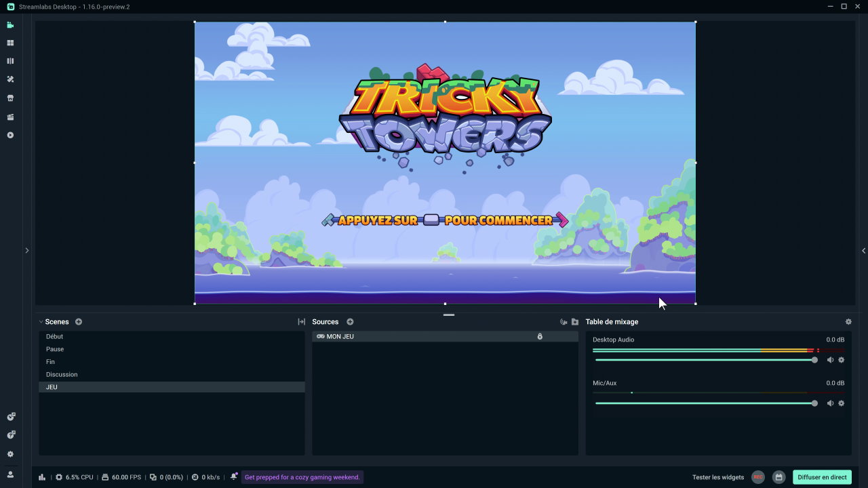
Task: Click the bitrate icon next to 0 kb/s
Action: 195,477
